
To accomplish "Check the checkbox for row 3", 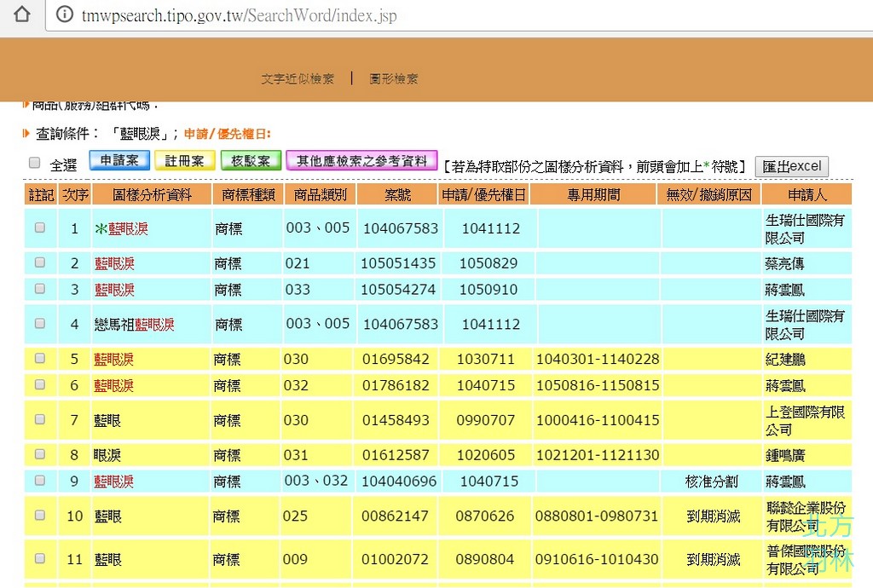I will [40, 288].
